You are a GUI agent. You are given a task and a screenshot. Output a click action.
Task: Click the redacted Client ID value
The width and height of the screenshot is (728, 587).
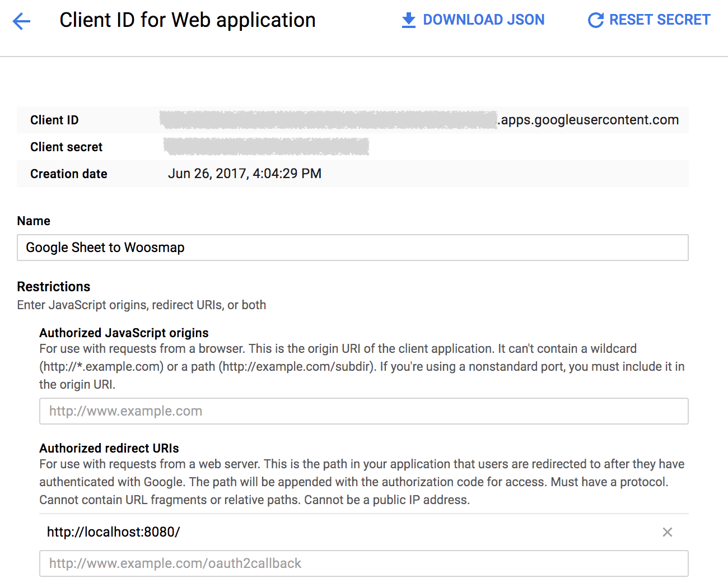pyautogui.click(x=328, y=120)
